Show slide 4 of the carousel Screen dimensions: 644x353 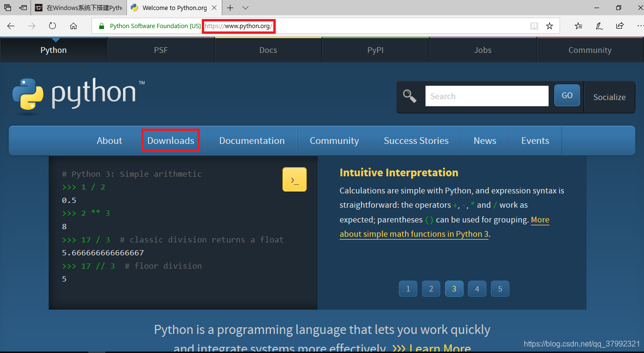(477, 289)
